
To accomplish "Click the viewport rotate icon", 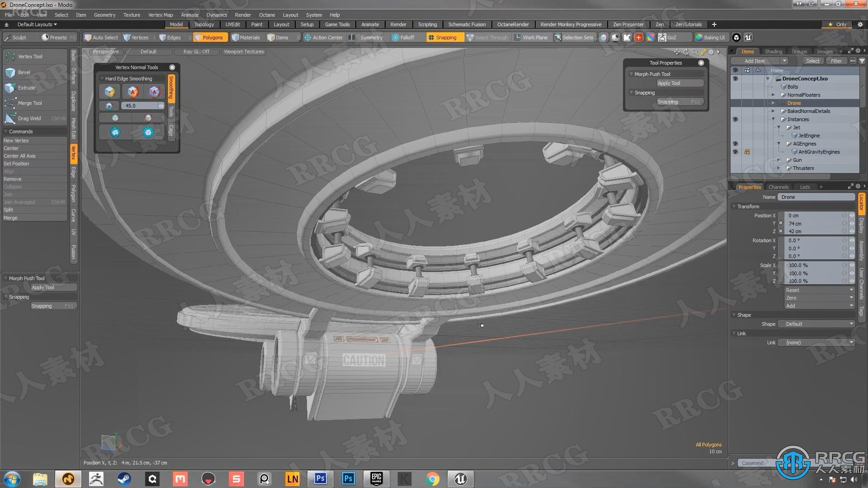I will tap(686, 52).
